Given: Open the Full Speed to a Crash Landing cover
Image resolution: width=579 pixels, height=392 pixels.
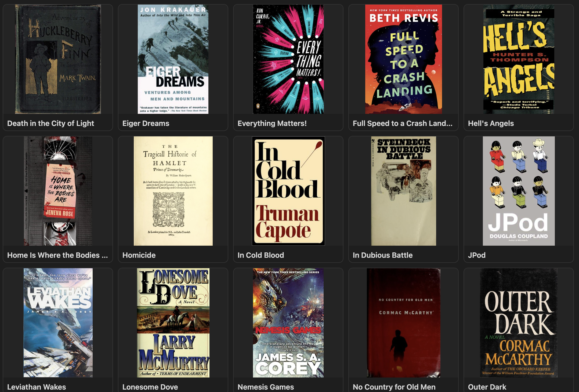Looking at the screenshot, I should coord(403,59).
